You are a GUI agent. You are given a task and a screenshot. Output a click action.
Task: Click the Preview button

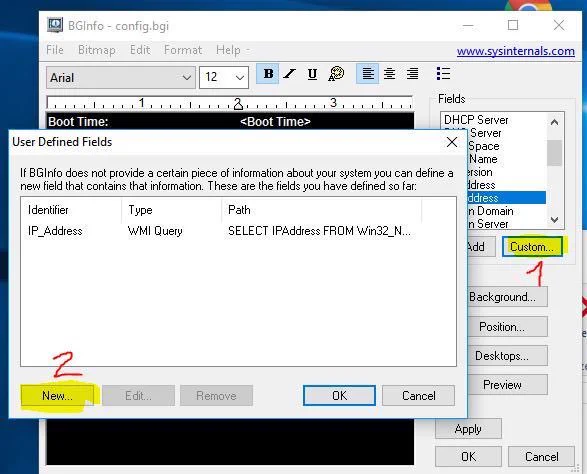tap(507, 385)
